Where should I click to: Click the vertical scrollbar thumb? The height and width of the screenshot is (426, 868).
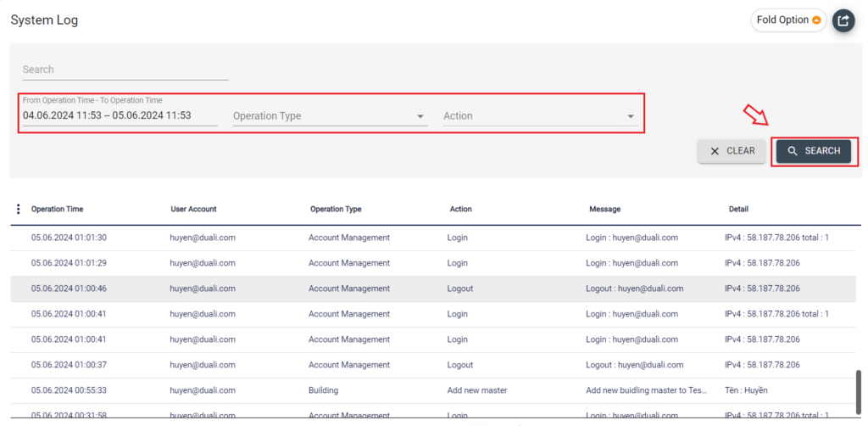click(x=859, y=390)
